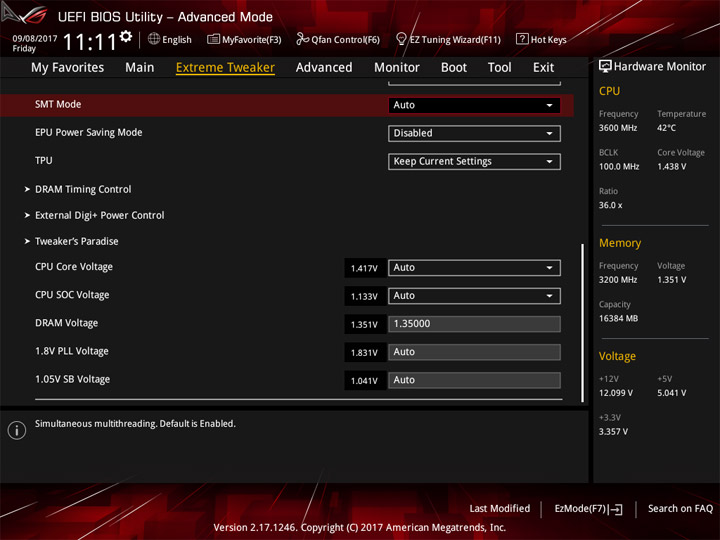The height and width of the screenshot is (540, 720).
Task: Open the TPU Keep Current Settings dropdown
Action: tap(474, 162)
